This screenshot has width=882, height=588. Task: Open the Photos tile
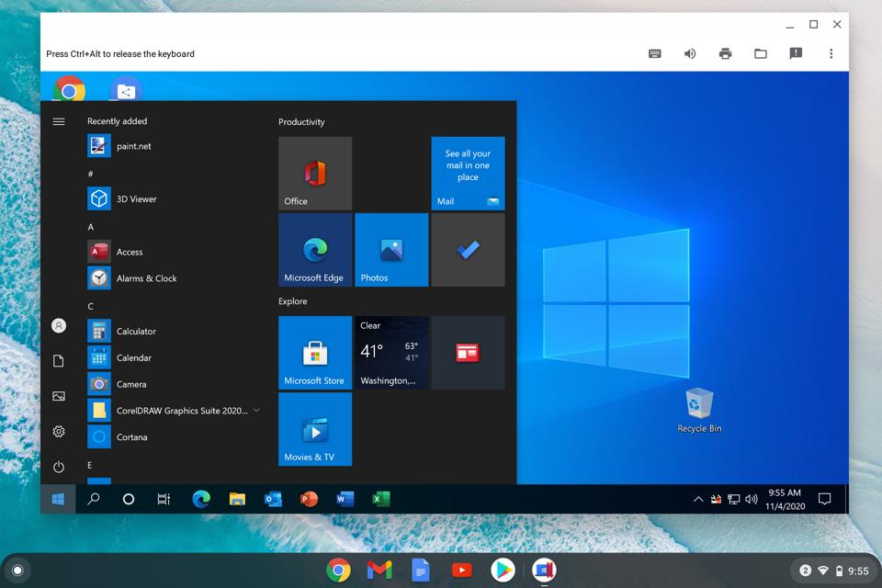[391, 250]
